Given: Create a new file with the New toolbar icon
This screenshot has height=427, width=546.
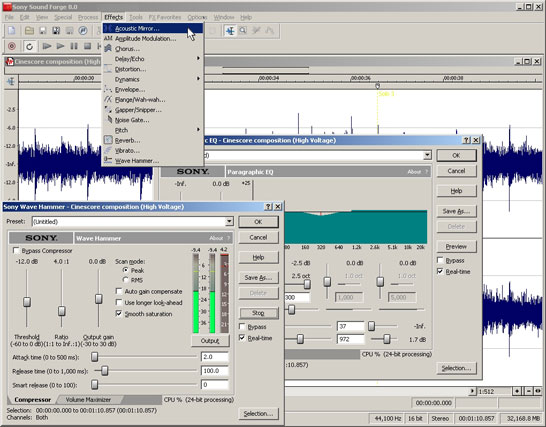Looking at the screenshot, I should (x=12, y=31).
